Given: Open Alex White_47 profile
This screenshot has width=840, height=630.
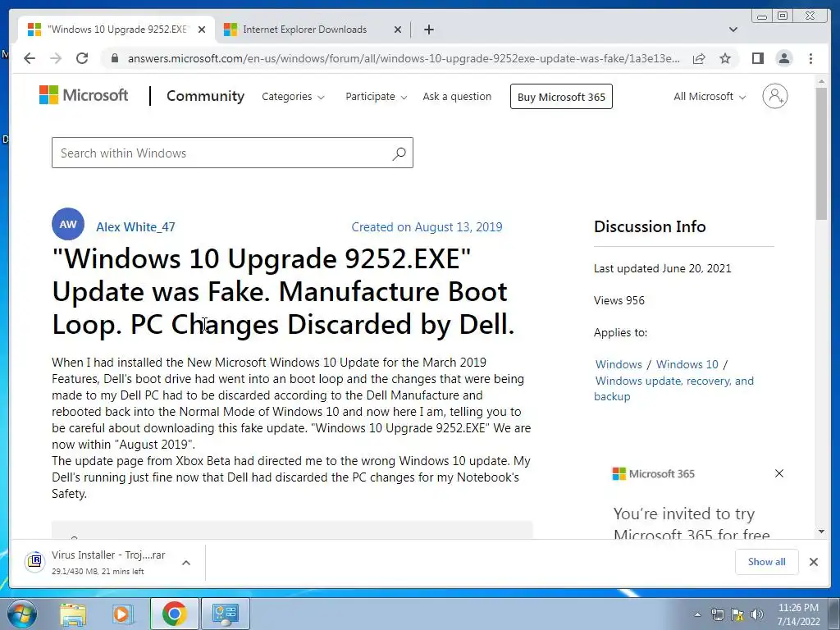Looking at the screenshot, I should (135, 227).
